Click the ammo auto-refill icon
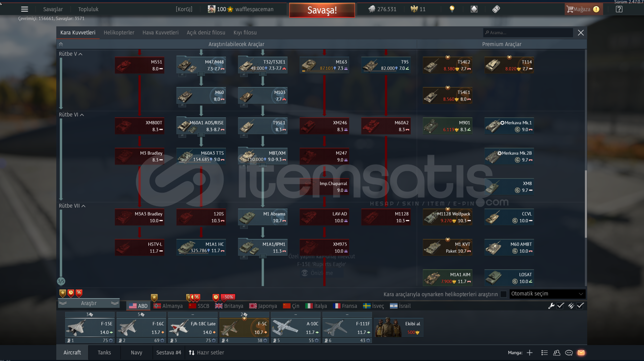The height and width of the screenshot is (361, 644). click(571, 306)
